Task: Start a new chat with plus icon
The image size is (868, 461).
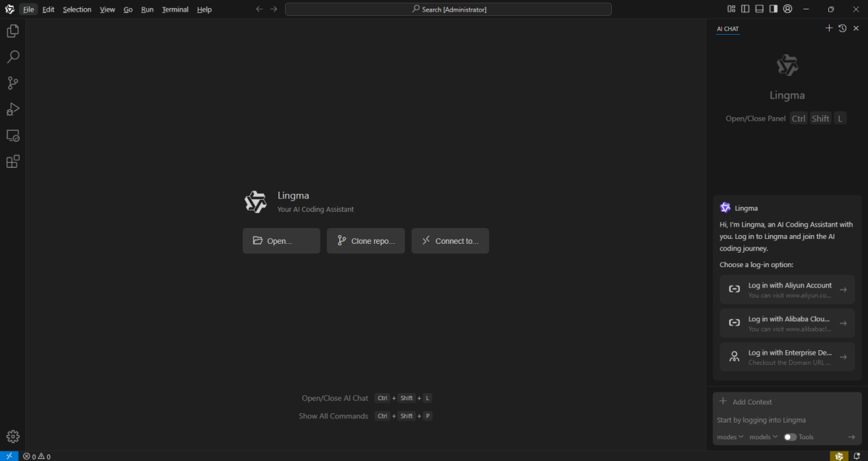Action: pos(829,28)
